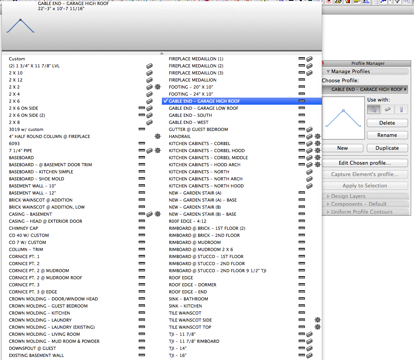Click beam icon on 2 X 8 row
Screen dimensions: 416x360
[x=149, y=122]
